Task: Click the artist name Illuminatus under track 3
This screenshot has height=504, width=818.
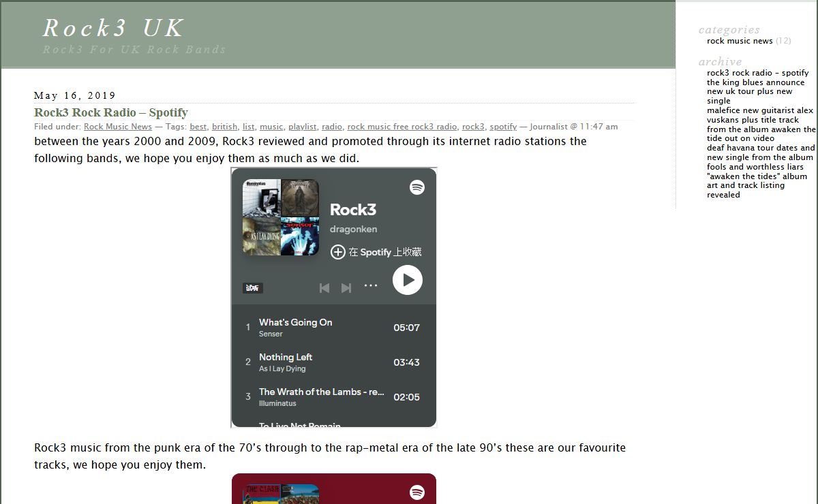Action: tap(277, 404)
